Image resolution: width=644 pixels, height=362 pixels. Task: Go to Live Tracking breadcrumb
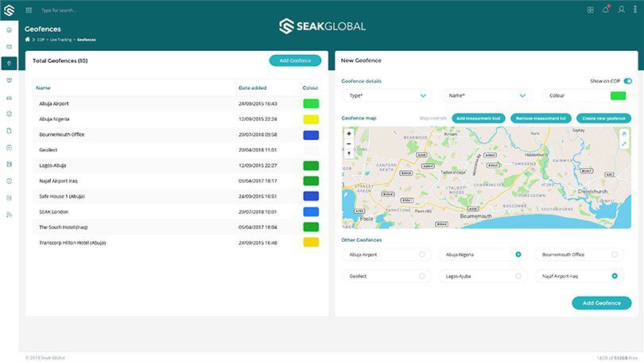coord(60,39)
